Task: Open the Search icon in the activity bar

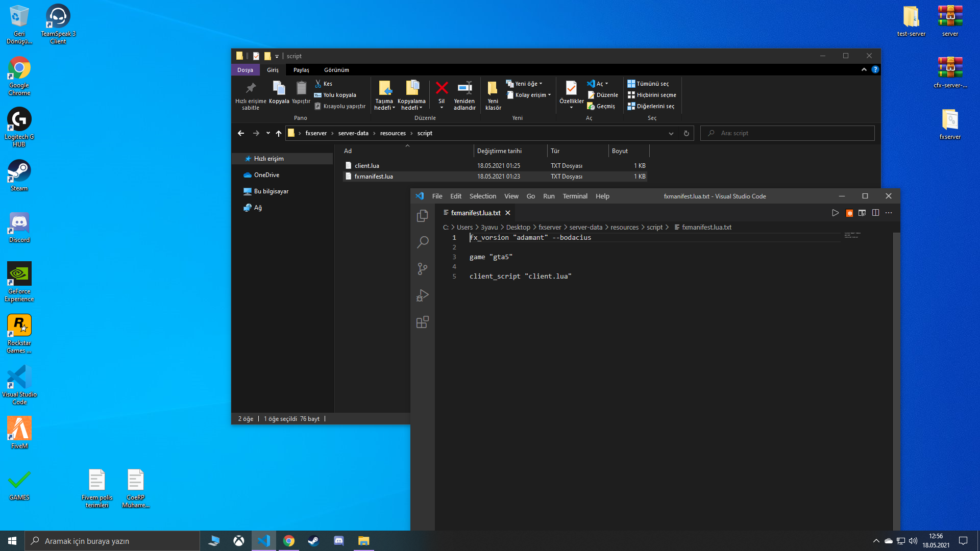Action: [422, 242]
